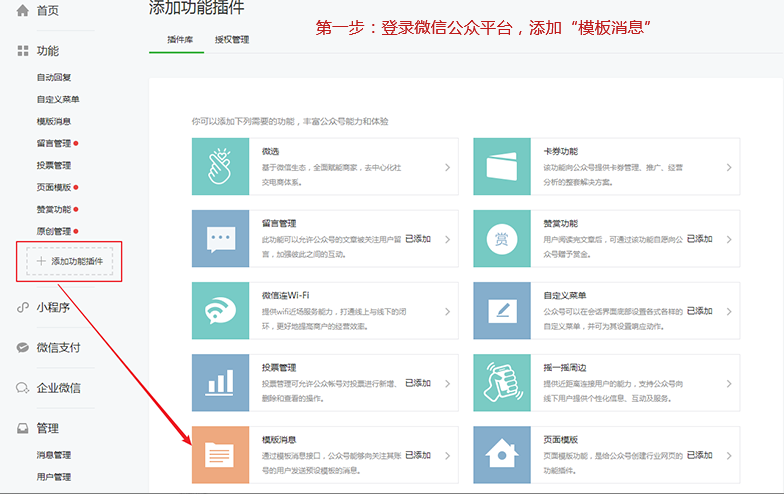Open the 摇一摇周边 shaking phone icon
This screenshot has height=494, width=784.
coord(502,382)
